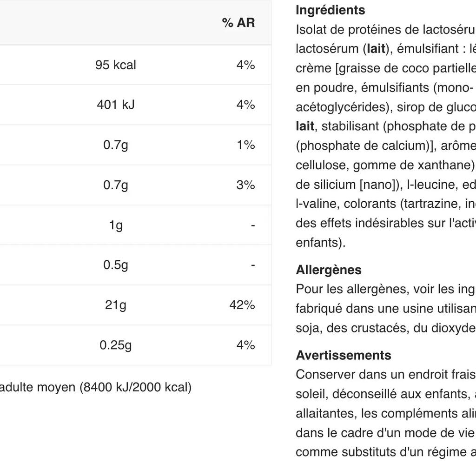
Task: Select the "Allergènes" heading
Action: (329, 270)
